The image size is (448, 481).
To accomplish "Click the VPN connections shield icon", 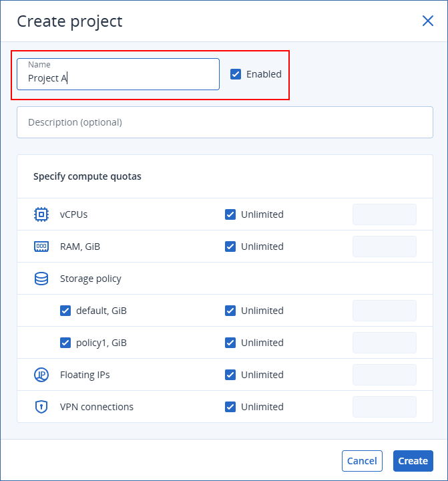I will tap(41, 407).
